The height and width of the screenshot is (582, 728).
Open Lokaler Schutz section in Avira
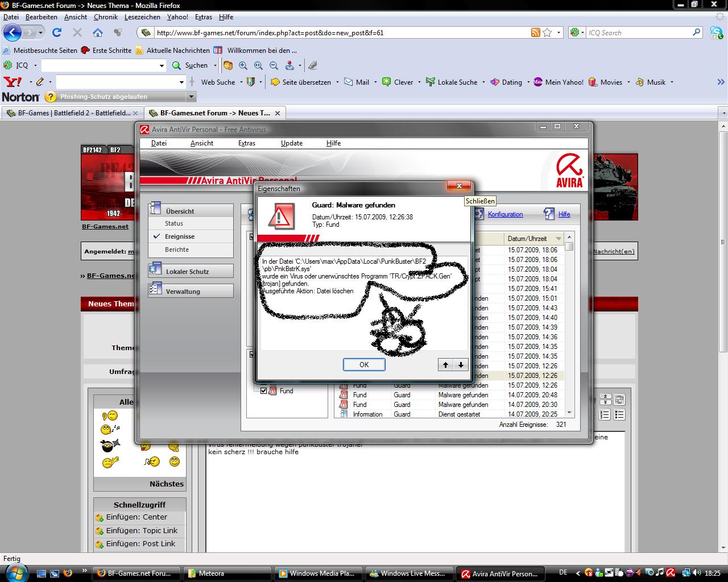(191, 271)
